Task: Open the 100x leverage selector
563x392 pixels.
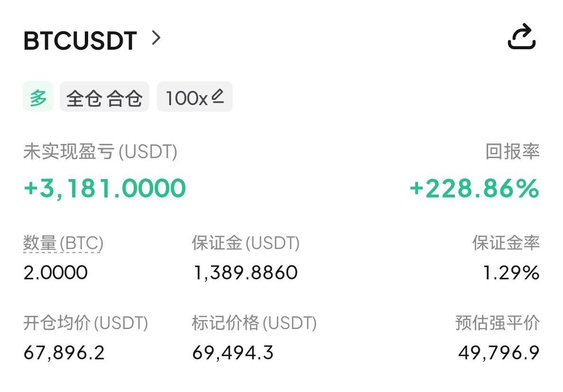Action: (x=186, y=98)
